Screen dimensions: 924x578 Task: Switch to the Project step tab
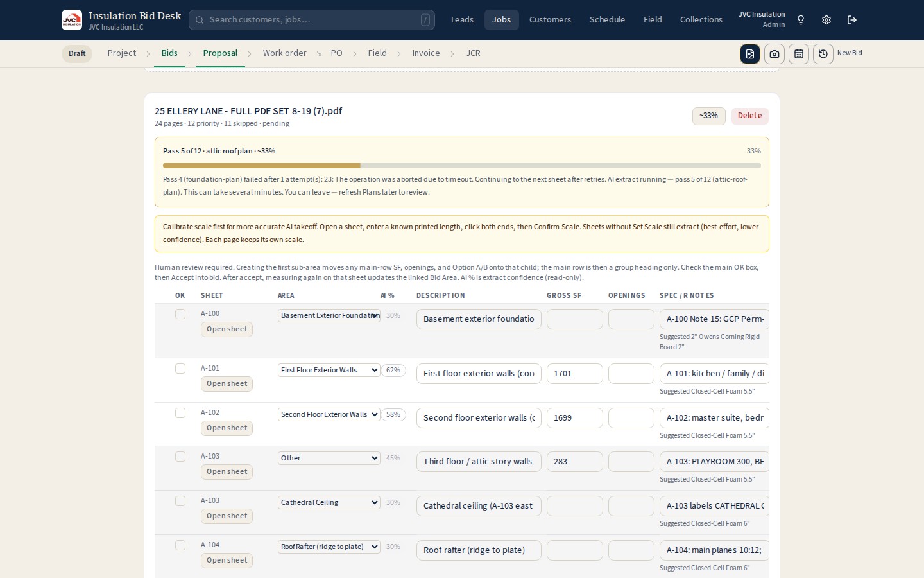tap(122, 53)
